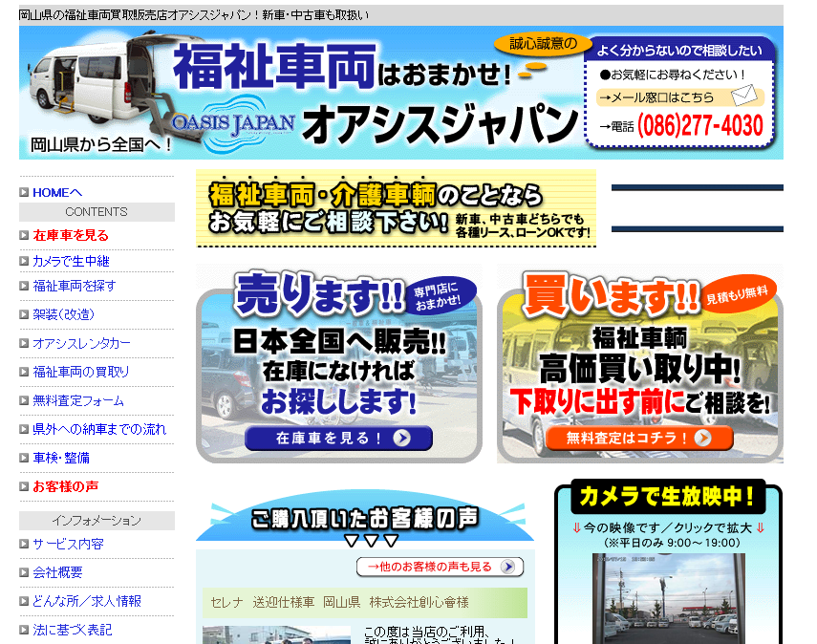Viewport: 817px width, 644px height.
Task: Click bullet icon beside 福祉車両の買取り
Action: click(x=24, y=372)
